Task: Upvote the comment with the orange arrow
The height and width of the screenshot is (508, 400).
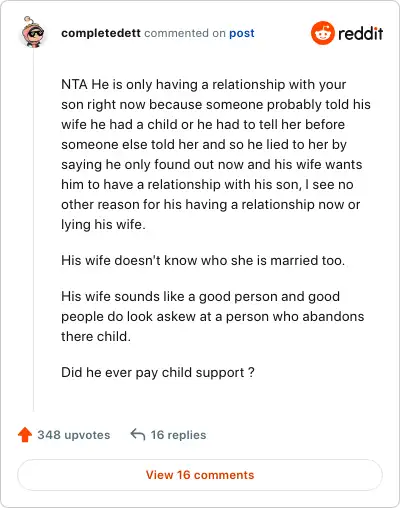Action: tap(25, 435)
